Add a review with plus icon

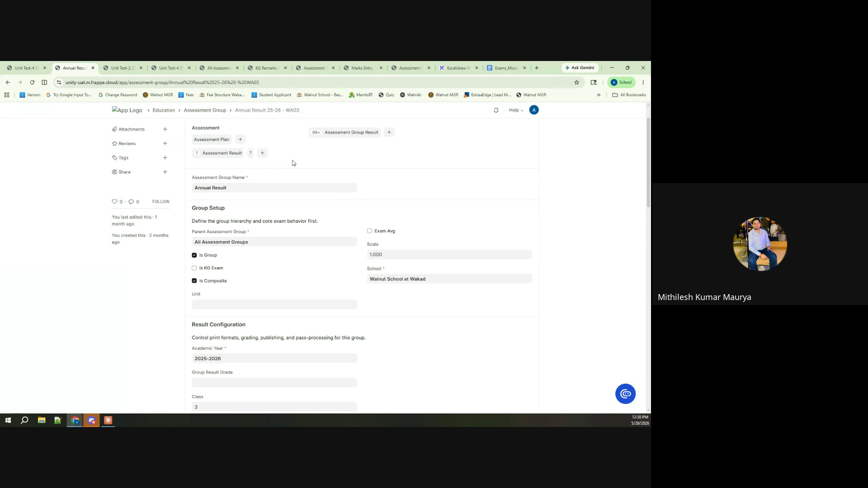click(x=165, y=144)
